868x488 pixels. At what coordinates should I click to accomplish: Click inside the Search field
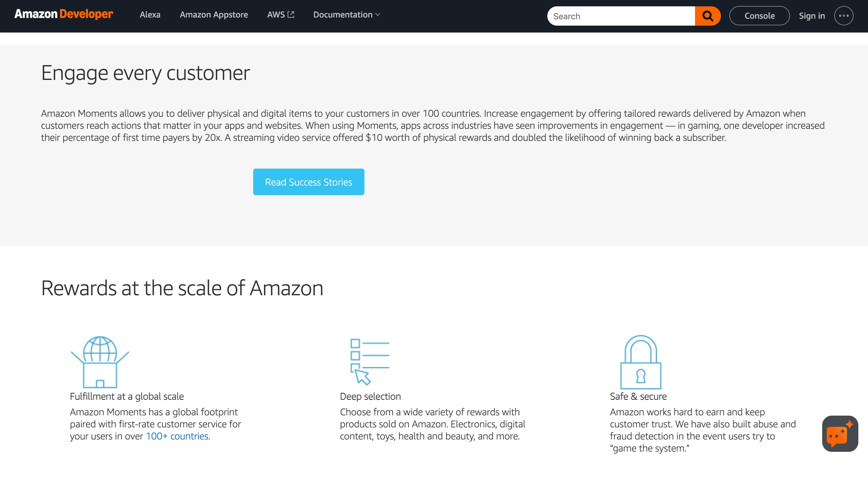[620, 15]
